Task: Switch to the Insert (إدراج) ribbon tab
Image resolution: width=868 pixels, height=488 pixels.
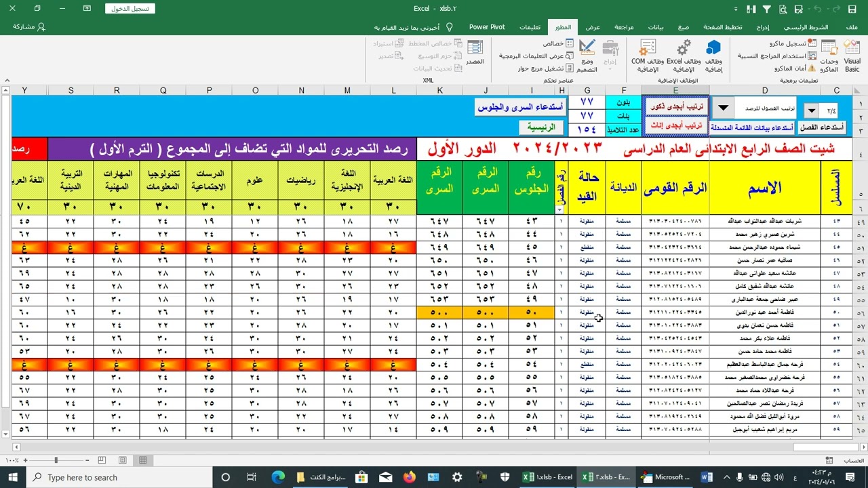Action: point(763,27)
